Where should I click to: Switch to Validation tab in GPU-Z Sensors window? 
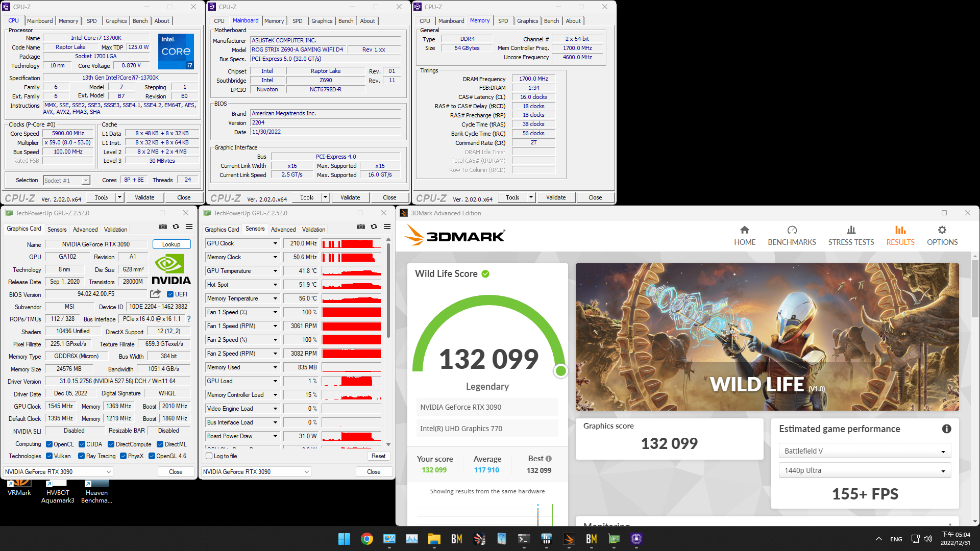pyautogui.click(x=313, y=230)
